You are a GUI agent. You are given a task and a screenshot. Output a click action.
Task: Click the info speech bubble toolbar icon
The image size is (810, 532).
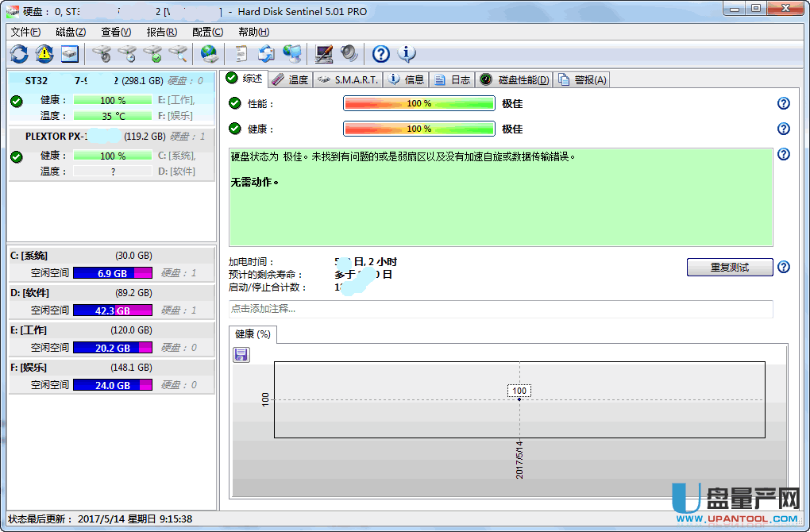(407, 54)
